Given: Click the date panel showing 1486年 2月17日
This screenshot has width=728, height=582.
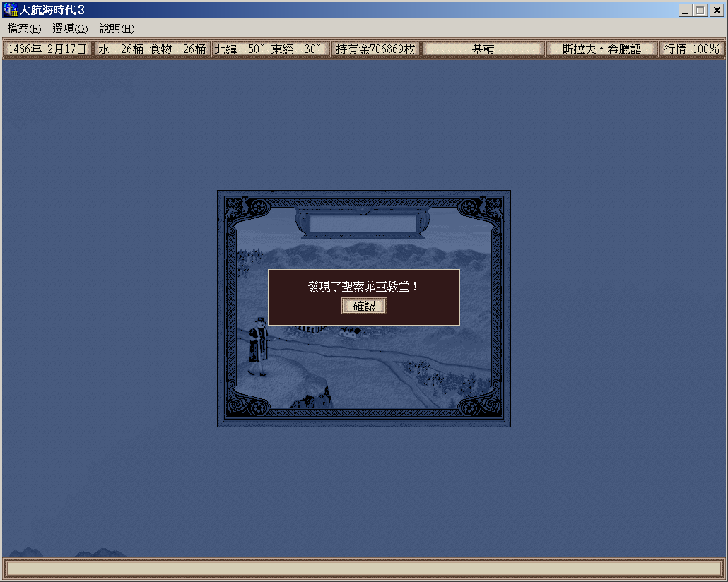Looking at the screenshot, I should click(47, 49).
